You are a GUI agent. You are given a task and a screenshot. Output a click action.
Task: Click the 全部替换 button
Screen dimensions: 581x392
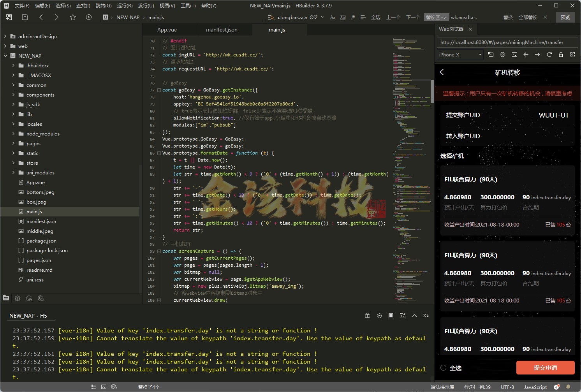point(528,18)
